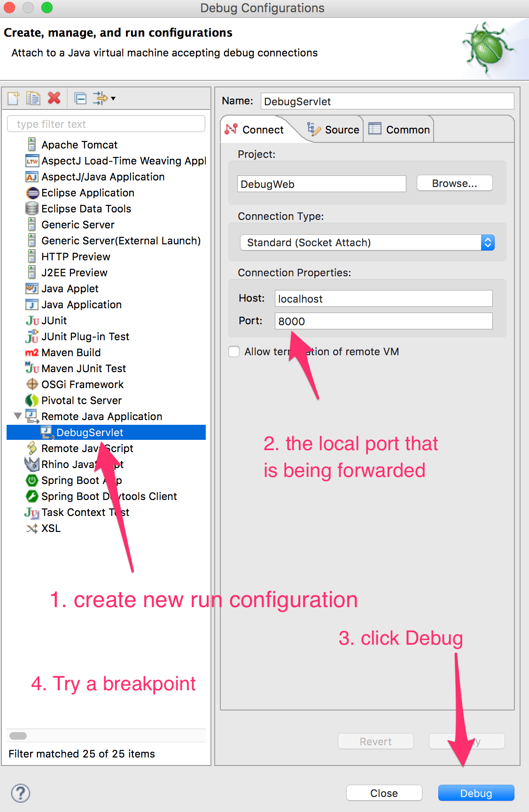Toggle Allow termination of remote VM checkbox
Image resolution: width=529 pixels, height=812 pixels.
coord(234,351)
